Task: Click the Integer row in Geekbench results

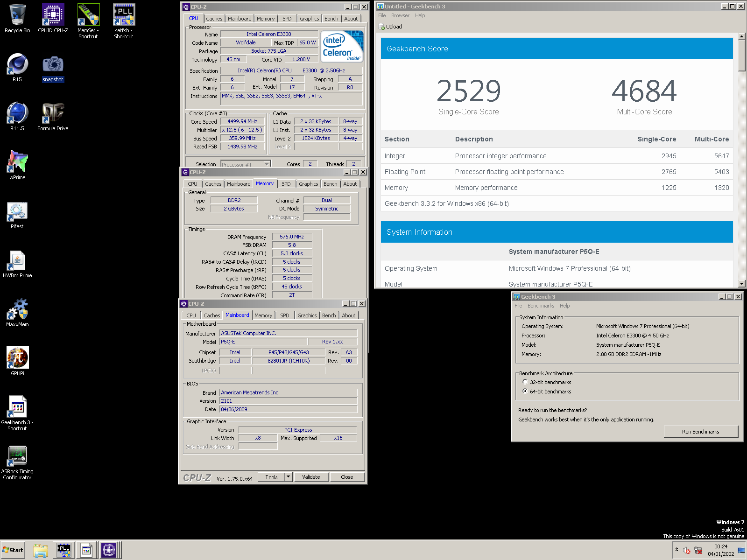Action: (x=557, y=156)
